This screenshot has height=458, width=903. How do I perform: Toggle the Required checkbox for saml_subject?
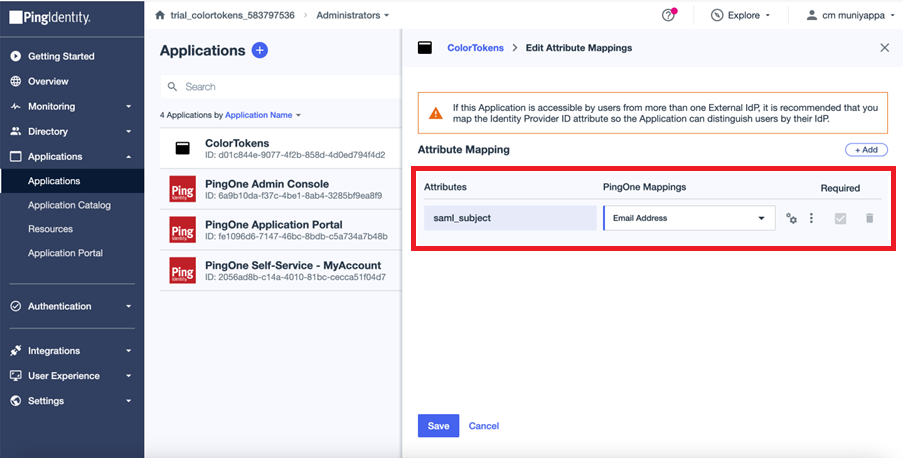pos(840,218)
